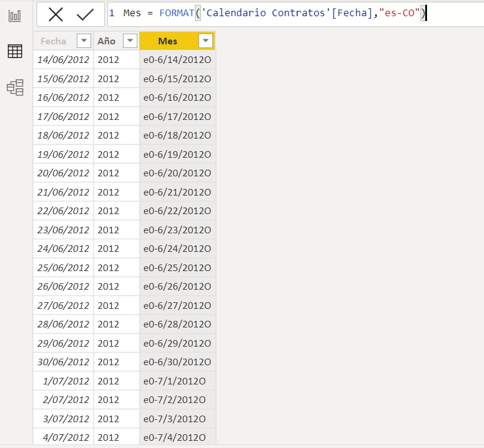The width and height of the screenshot is (484, 448).
Task: Click Mes value e0-6/28/2012O
Action: (178, 324)
